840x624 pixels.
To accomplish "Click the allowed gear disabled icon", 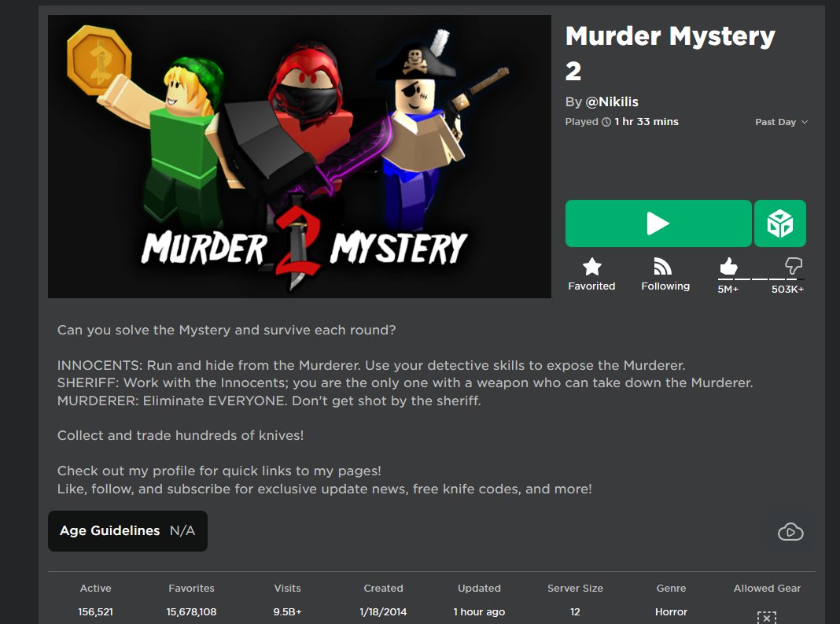I will pos(767,618).
